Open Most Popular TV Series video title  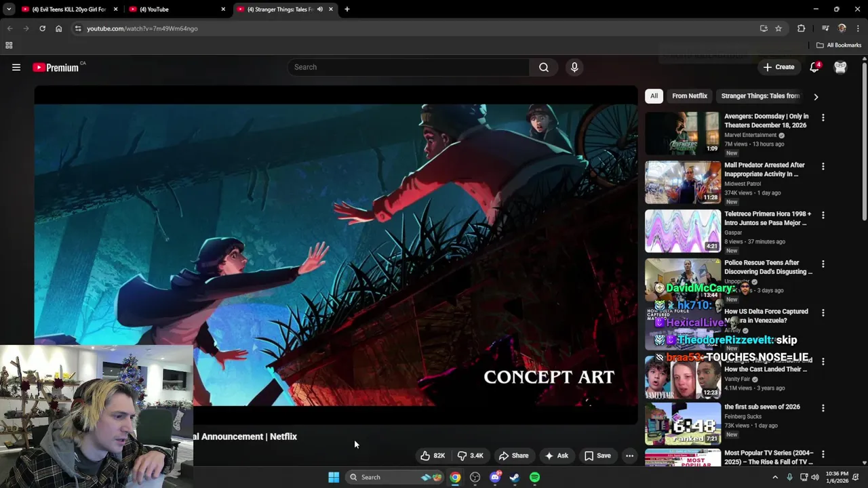tap(769, 457)
